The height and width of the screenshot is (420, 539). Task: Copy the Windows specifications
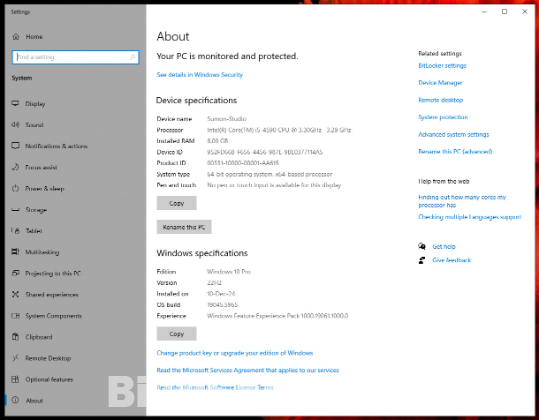pyautogui.click(x=177, y=334)
